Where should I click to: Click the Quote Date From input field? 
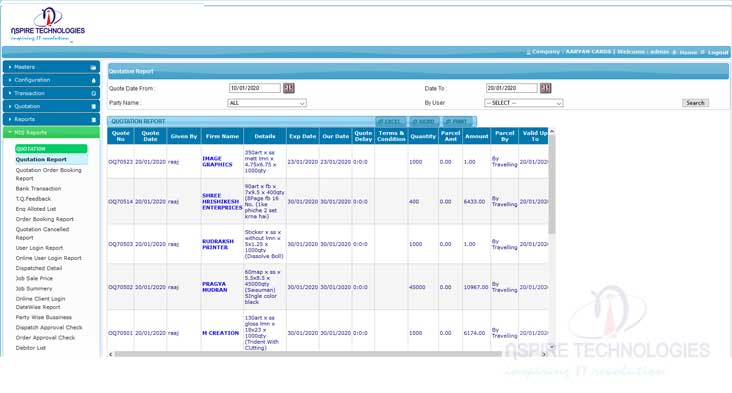click(255, 88)
